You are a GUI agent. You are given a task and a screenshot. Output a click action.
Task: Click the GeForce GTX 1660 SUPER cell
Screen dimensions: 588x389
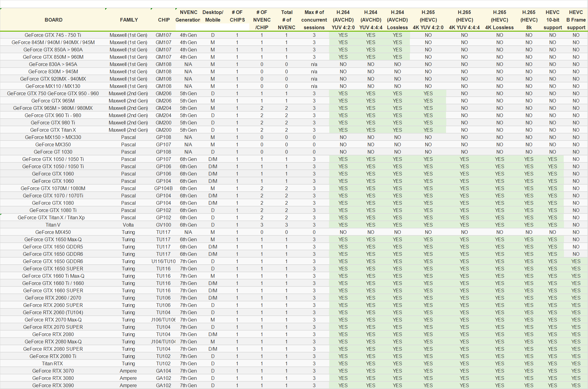pyautogui.click(x=53, y=290)
